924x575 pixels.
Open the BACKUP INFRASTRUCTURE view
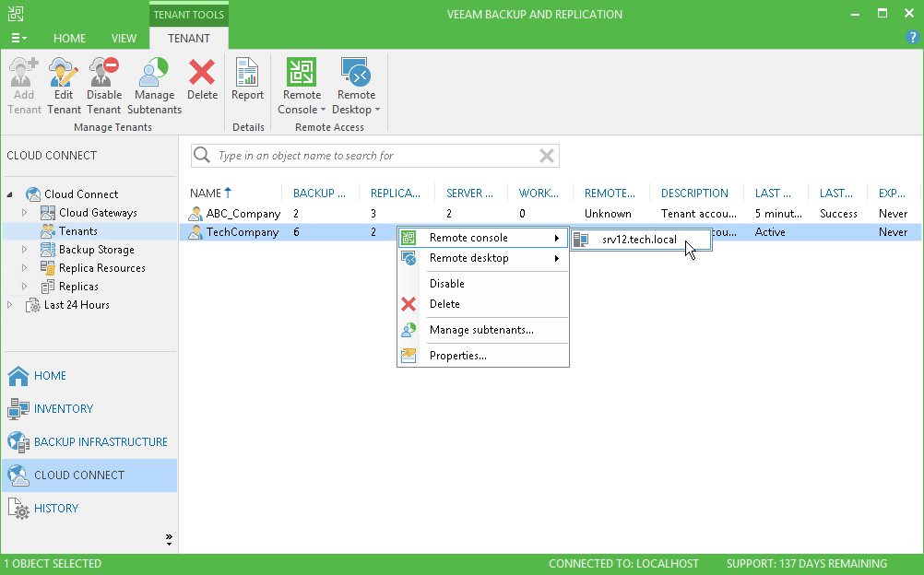pos(89,442)
